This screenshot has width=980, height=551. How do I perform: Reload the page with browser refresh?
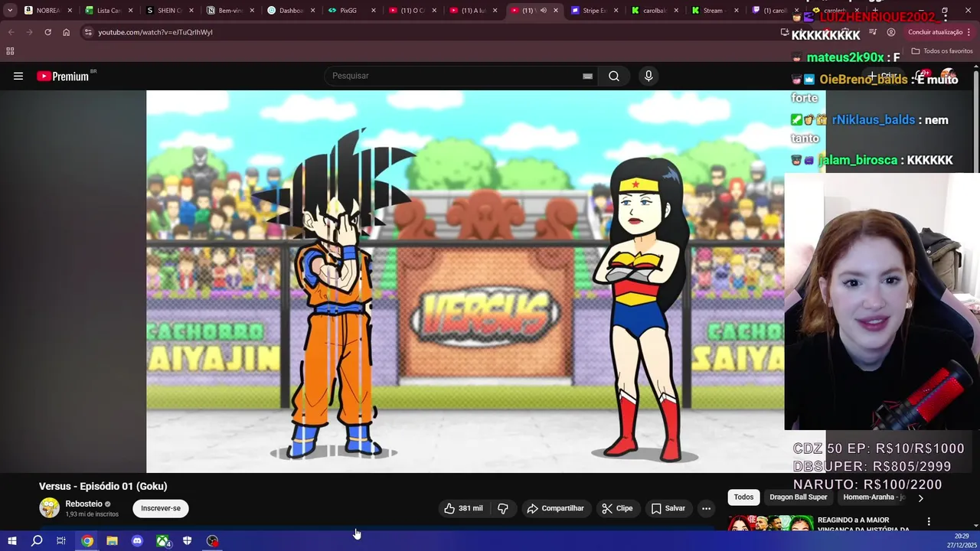47,32
